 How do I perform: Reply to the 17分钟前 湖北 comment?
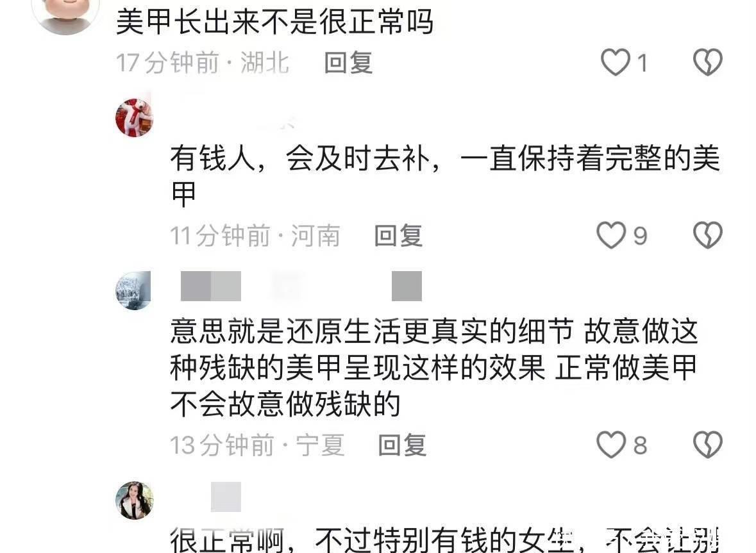click(349, 63)
